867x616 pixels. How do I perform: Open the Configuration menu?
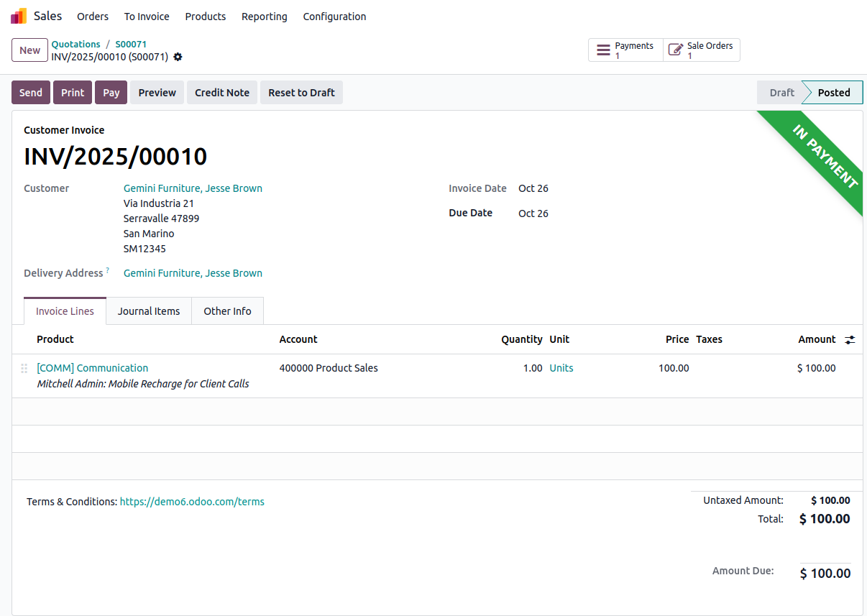[x=334, y=17]
